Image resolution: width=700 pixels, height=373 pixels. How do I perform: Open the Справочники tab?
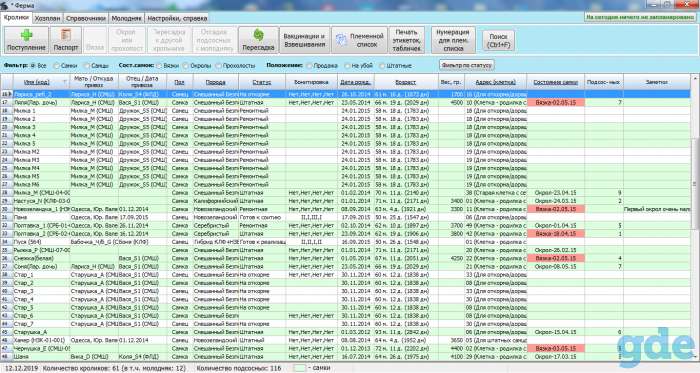(x=86, y=18)
